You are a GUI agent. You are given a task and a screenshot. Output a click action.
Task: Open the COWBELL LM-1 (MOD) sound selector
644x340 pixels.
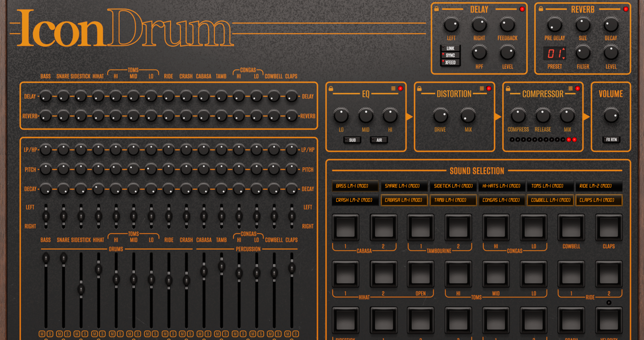(550, 200)
